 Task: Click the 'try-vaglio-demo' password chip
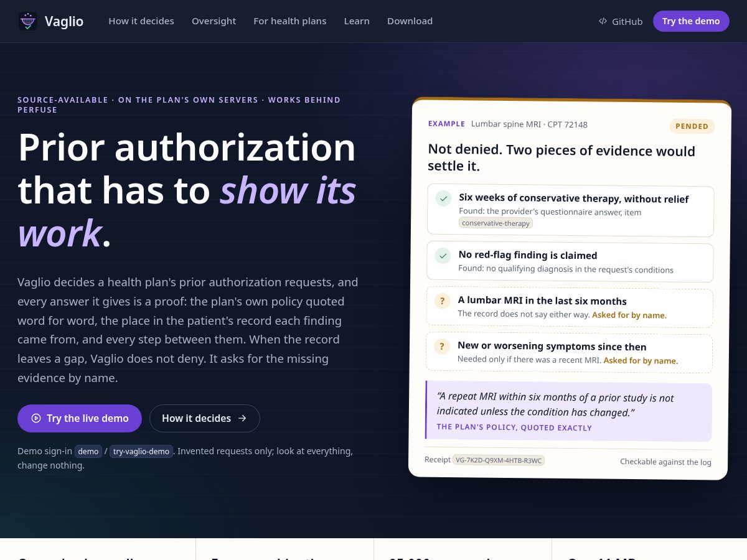141,451
